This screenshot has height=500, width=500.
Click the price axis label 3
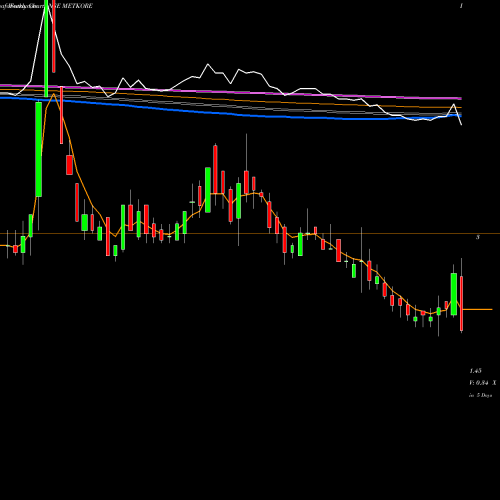point(478,237)
